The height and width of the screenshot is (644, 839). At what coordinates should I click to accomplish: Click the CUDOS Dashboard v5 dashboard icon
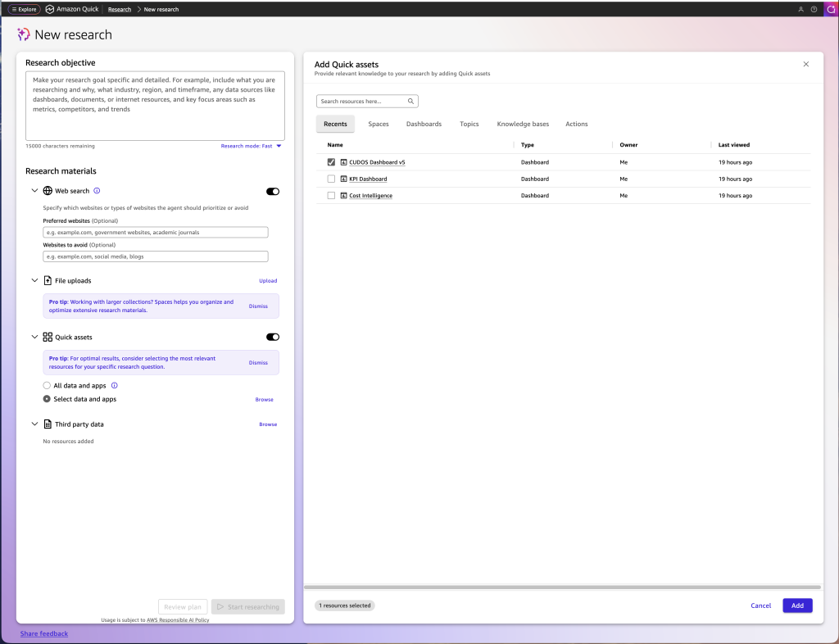343,162
